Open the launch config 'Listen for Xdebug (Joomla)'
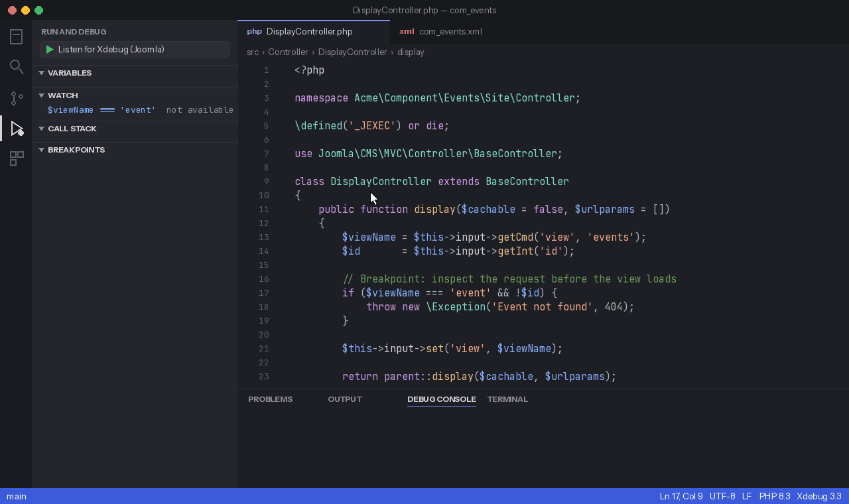849x504 pixels. coord(135,50)
